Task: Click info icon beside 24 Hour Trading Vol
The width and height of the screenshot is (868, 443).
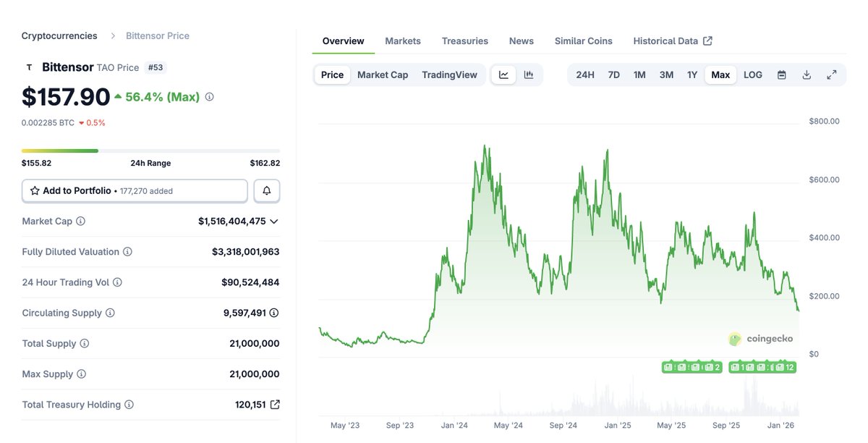Action: coord(117,282)
